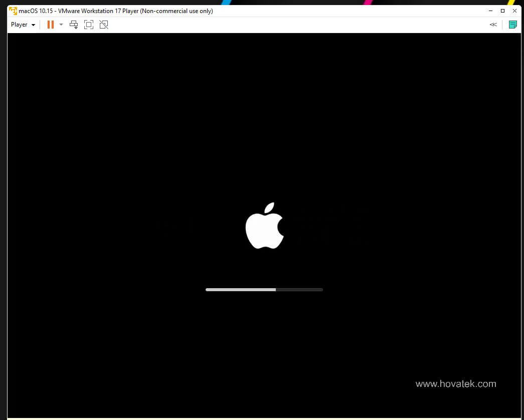Click the Apple boot logo
Viewport: 524px width, 420px height.
tap(264, 226)
